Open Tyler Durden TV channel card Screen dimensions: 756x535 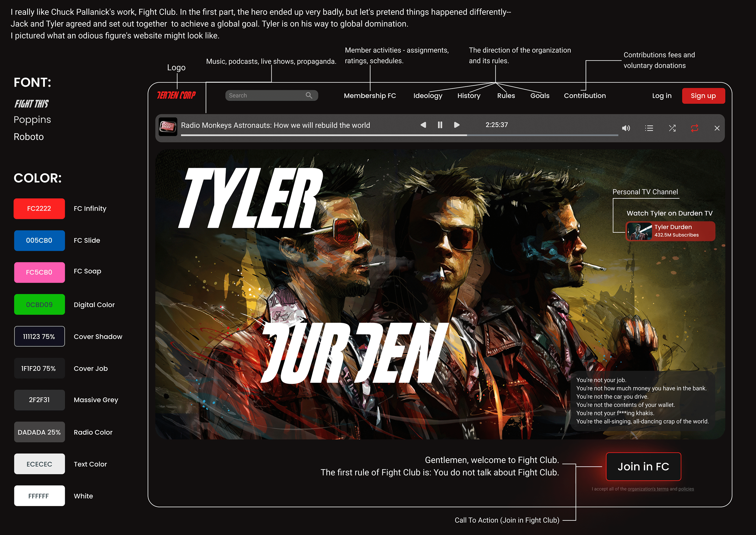tap(670, 231)
